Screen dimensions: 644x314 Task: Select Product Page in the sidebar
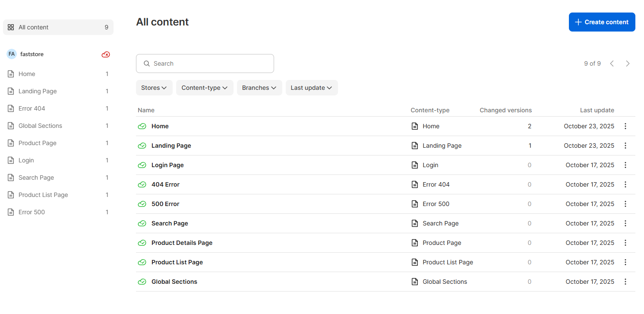[x=58, y=143]
